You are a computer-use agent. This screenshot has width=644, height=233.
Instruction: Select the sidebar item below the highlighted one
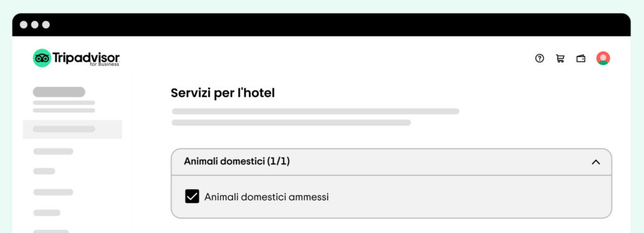[53, 151]
